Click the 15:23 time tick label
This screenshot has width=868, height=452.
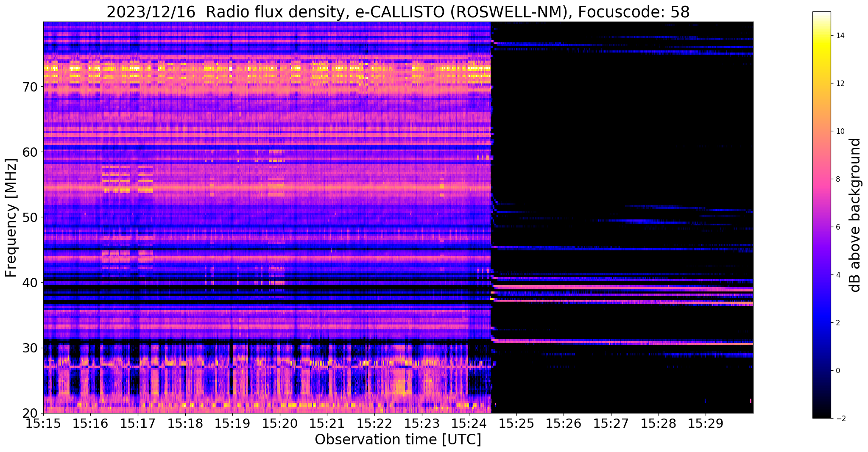(x=422, y=423)
